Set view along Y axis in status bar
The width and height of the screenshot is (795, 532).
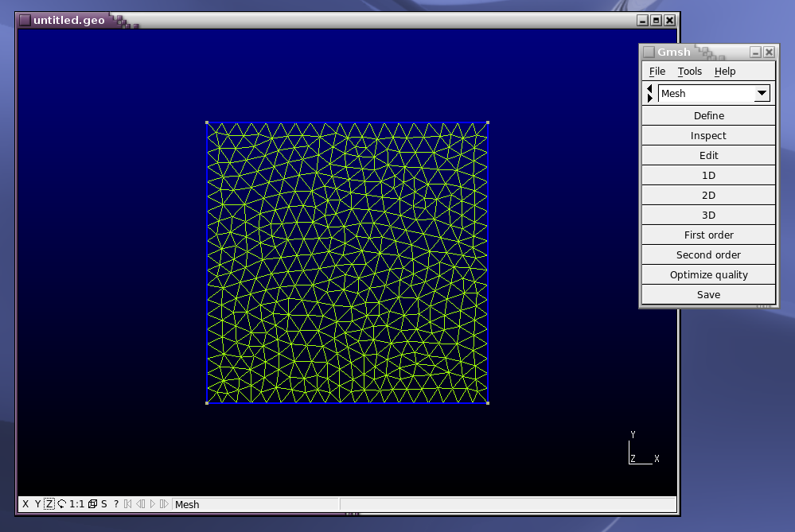click(37, 504)
